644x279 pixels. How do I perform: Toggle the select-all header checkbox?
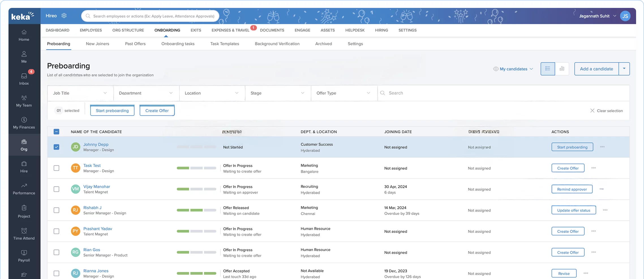coord(57,132)
